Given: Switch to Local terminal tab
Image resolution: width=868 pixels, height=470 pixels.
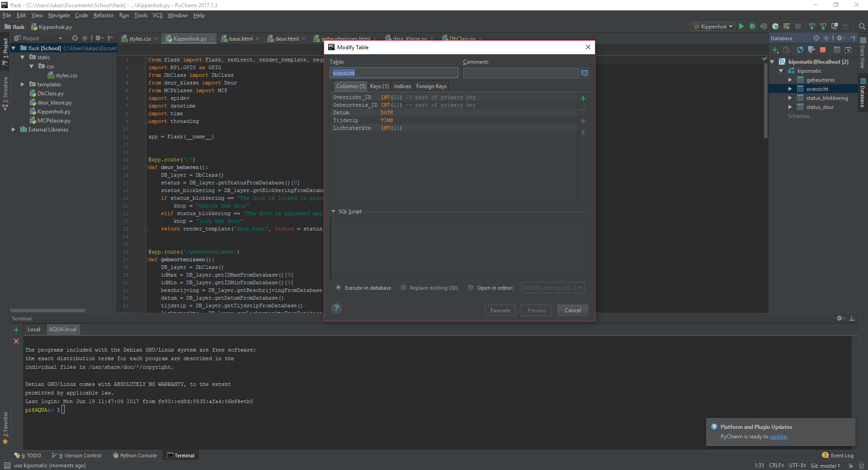Looking at the screenshot, I should pos(34,329).
